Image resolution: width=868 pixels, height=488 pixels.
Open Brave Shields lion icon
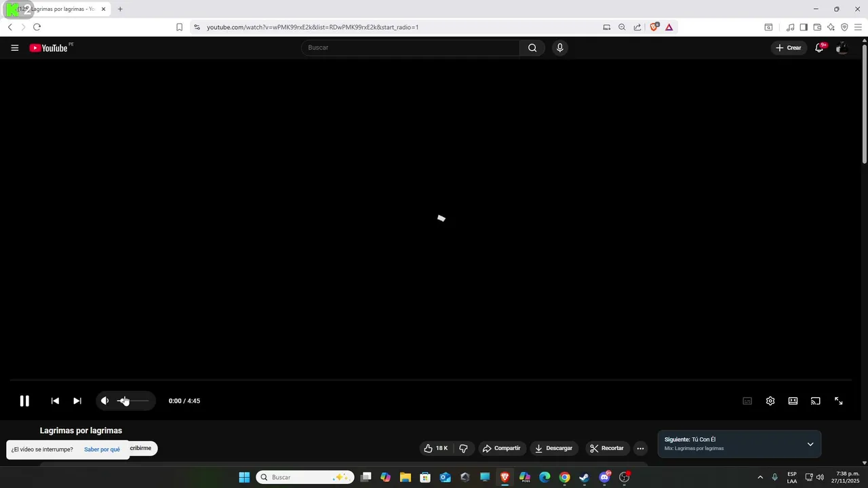[654, 27]
